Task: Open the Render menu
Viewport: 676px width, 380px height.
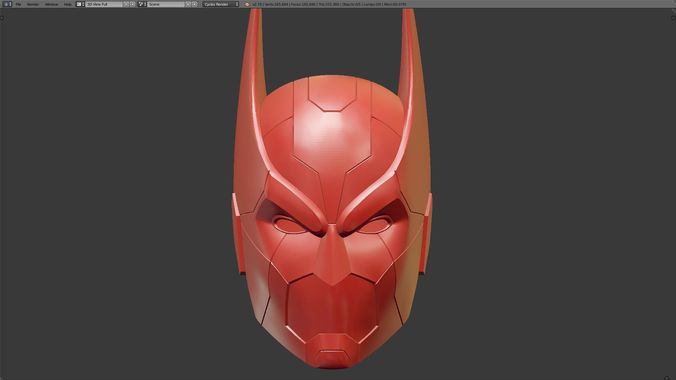Action: [33, 4]
